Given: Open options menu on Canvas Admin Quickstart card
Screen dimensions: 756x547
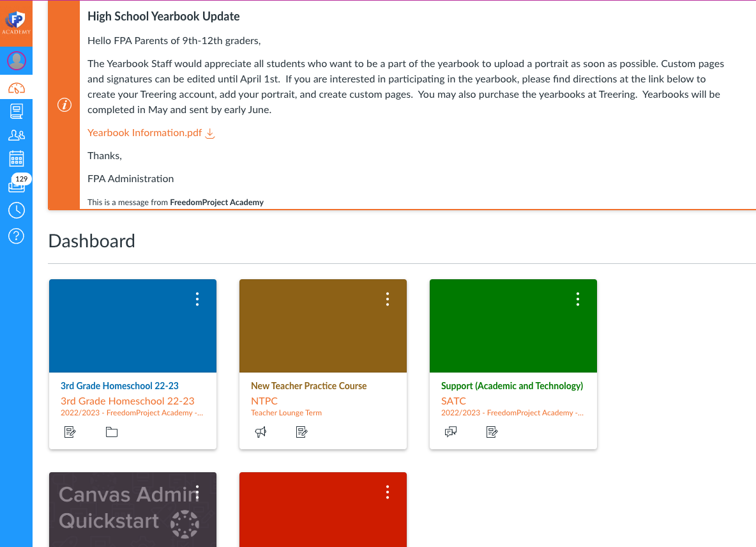Looking at the screenshot, I should [x=197, y=492].
